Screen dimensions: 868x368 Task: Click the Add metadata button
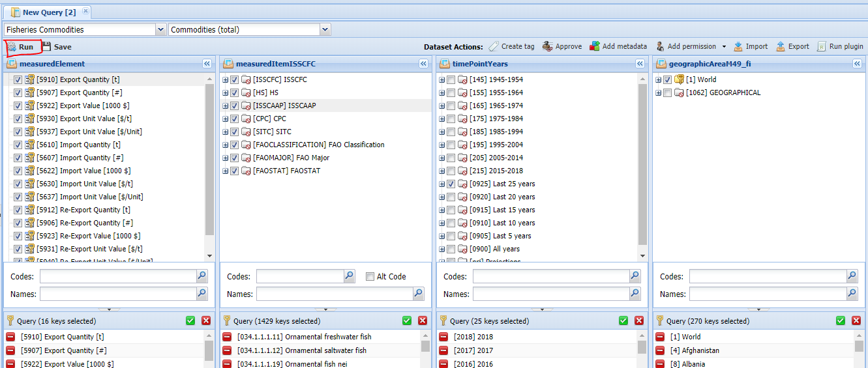click(x=618, y=46)
